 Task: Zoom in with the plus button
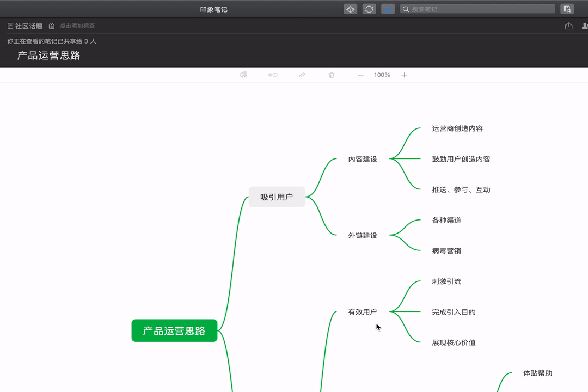tap(404, 75)
